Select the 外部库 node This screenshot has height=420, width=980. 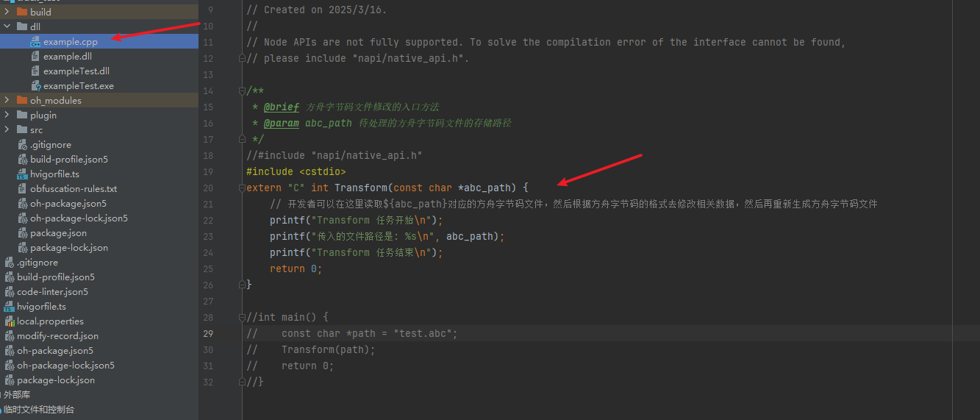17,395
